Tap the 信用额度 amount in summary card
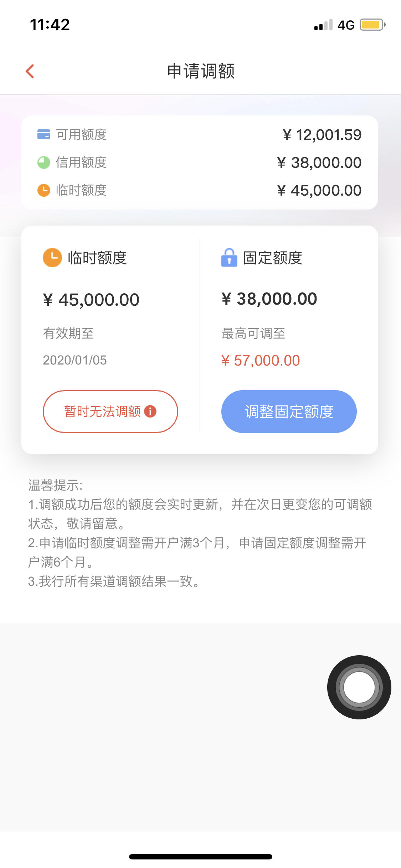401x868 pixels. tap(319, 163)
